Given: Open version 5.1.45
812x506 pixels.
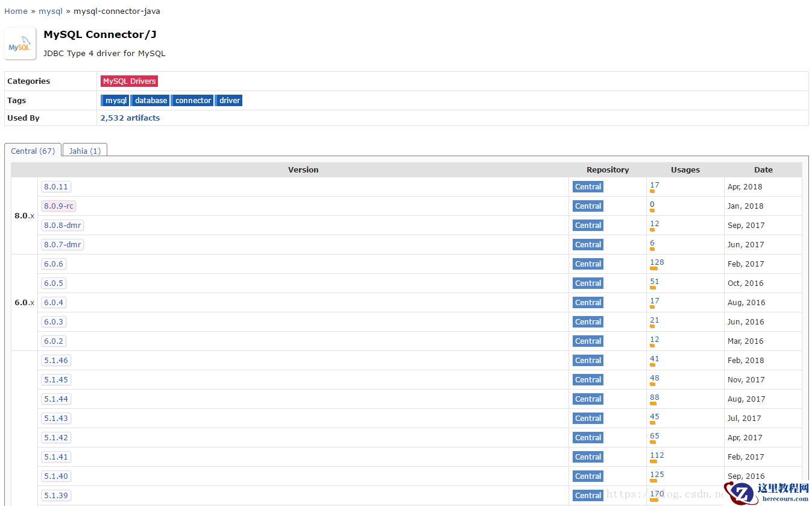Looking at the screenshot, I should pos(56,379).
